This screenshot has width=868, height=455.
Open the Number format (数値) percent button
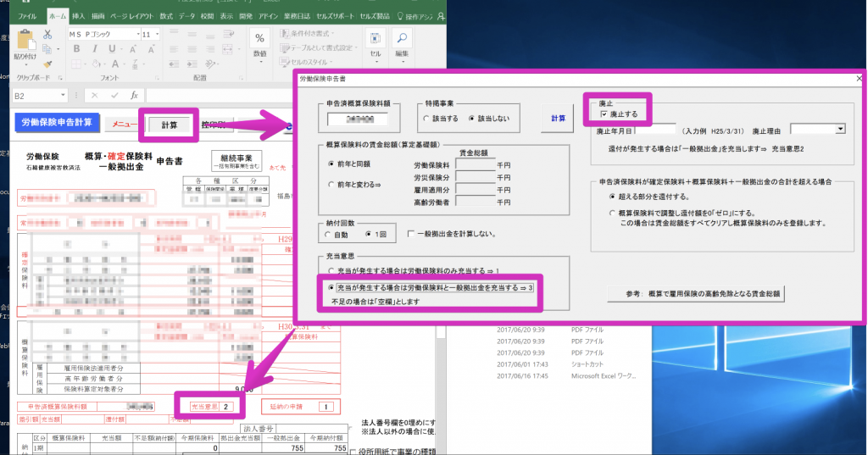259,44
